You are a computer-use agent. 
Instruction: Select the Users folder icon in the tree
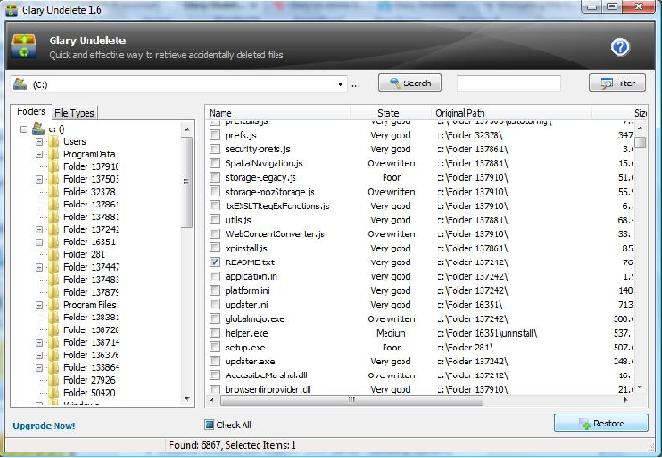pyautogui.click(x=54, y=141)
